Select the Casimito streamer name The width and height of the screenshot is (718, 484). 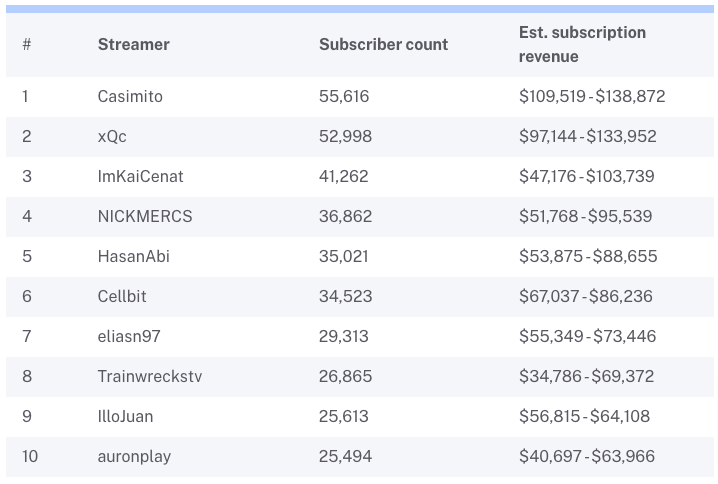130,97
